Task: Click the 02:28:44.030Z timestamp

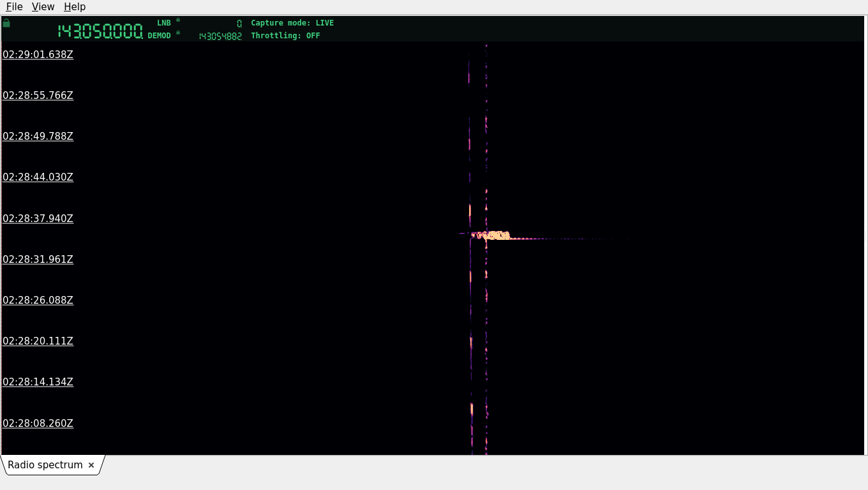Action: click(x=38, y=177)
